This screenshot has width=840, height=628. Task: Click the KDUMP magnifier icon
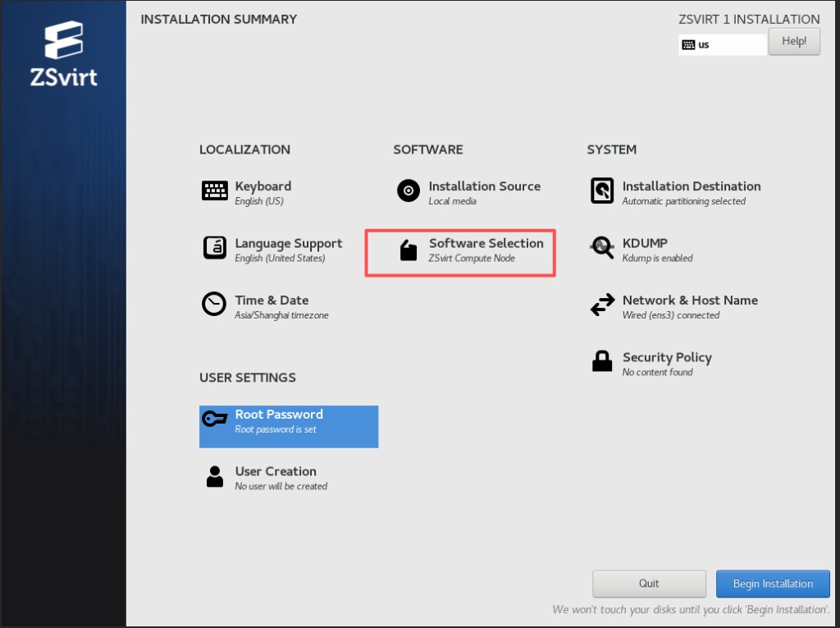click(x=602, y=248)
